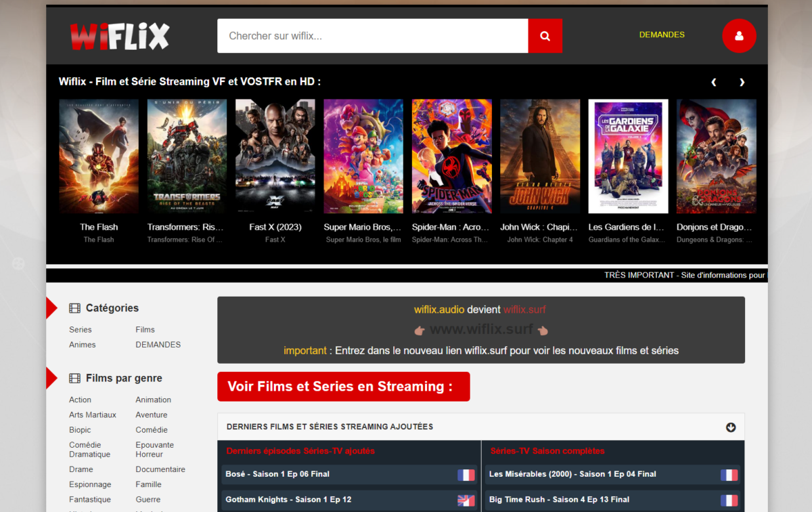Click the search input field
Screen dimensions: 812x512
pos(372,35)
